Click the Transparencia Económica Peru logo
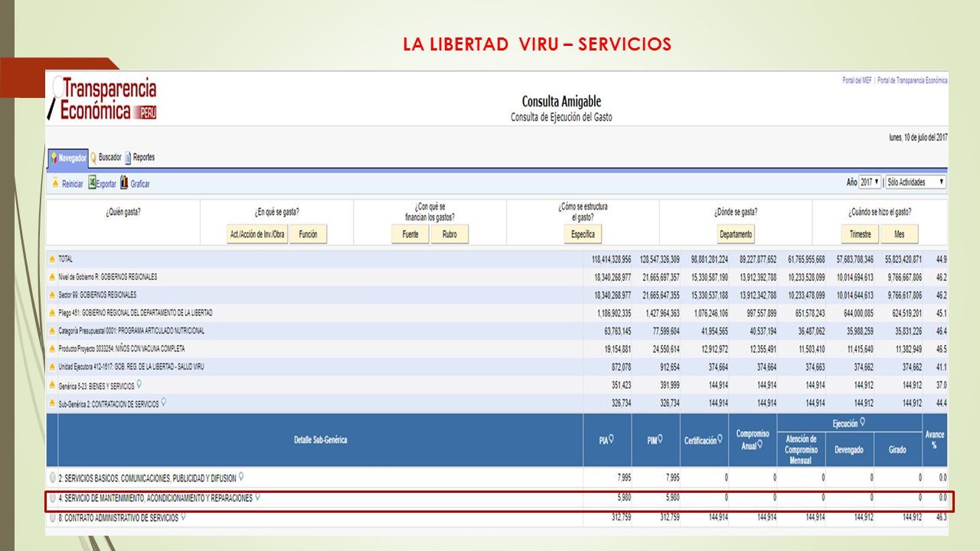The image size is (980, 551). (x=103, y=99)
